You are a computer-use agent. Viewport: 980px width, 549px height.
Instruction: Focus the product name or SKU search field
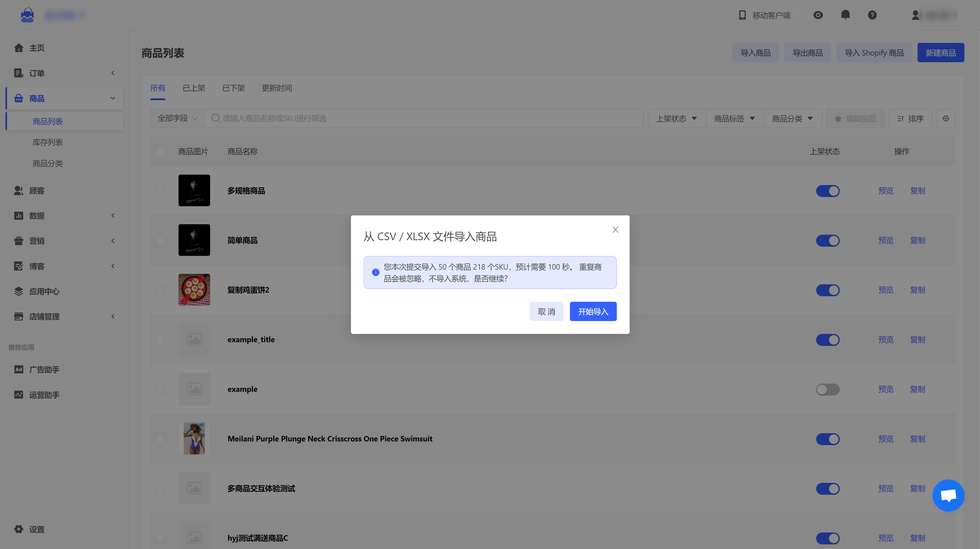click(x=424, y=118)
